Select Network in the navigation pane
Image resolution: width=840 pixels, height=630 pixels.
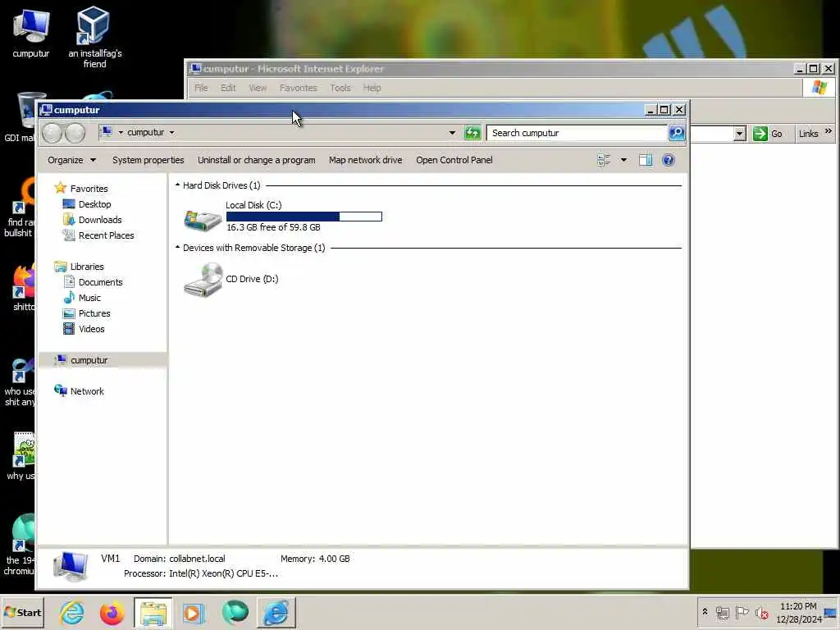87,391
